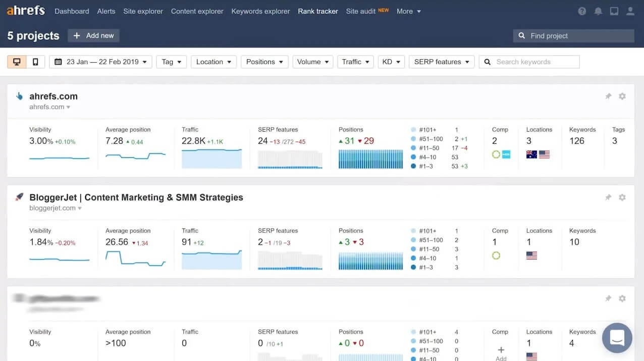The width and height of the screenshot is (644, 361).
Task: Pin the ahrefs.com project
Action: tap(608, 96)
